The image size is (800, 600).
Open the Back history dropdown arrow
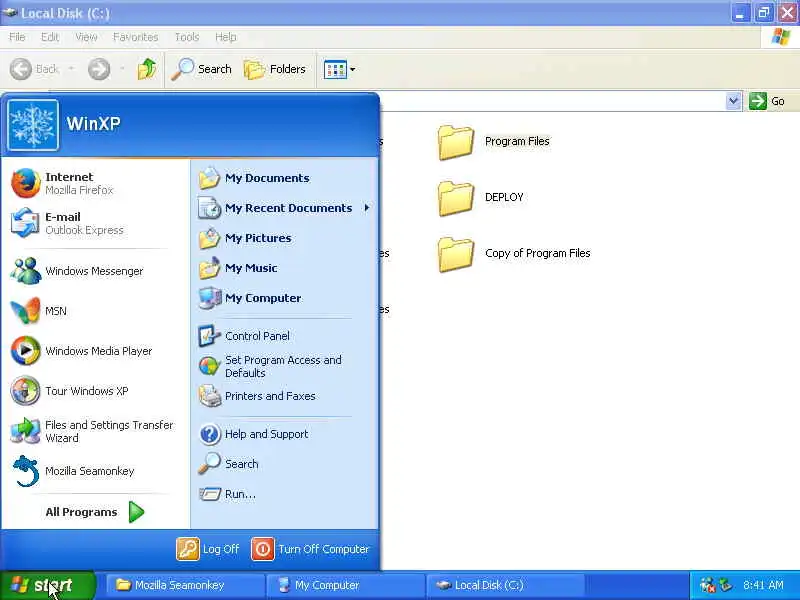coord(71,69)
